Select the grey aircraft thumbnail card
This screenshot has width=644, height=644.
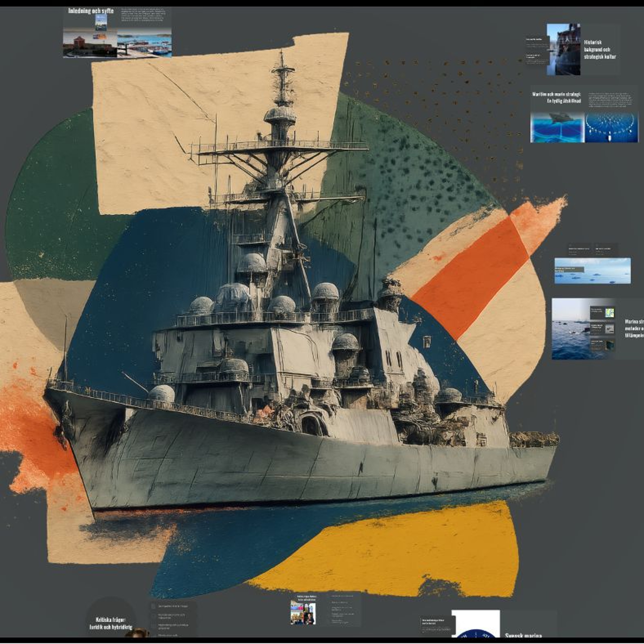(609, 329)
